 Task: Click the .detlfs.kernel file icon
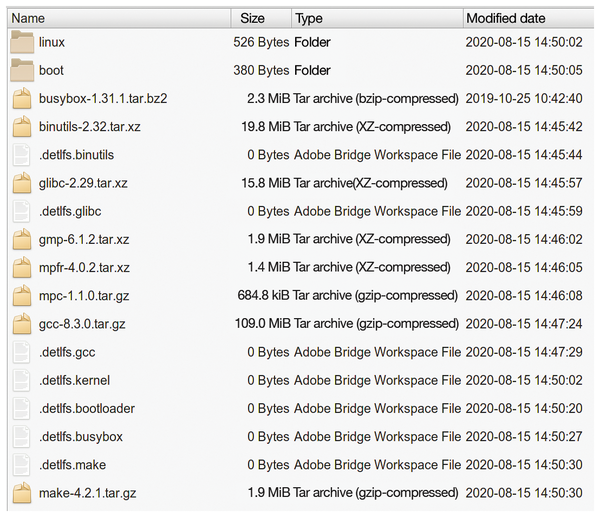(21, 380)
